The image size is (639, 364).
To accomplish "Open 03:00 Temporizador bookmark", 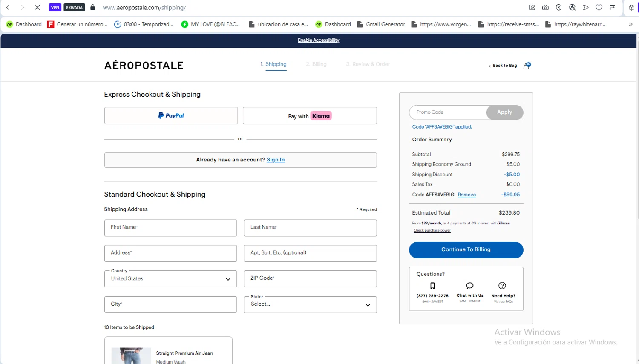I will coord(144,24).
